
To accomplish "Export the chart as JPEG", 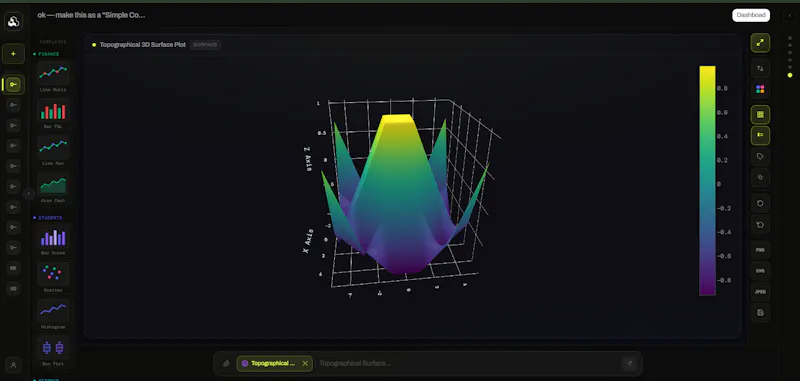I will pos(760,292).
